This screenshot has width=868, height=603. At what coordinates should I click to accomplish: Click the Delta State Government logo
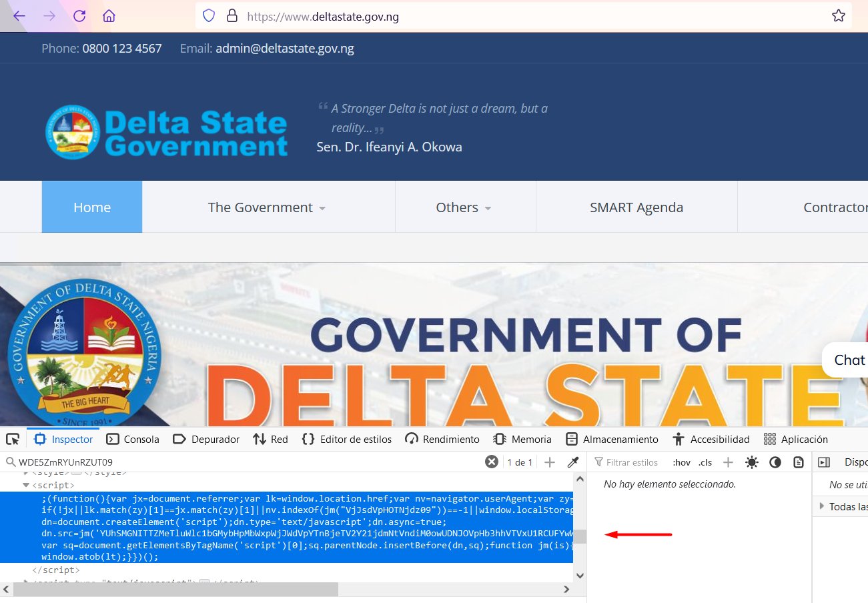[x=167, y=132]
